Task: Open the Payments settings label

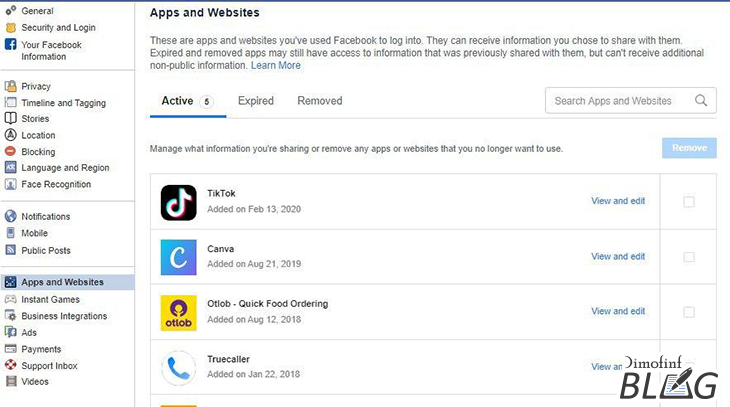Action: point(41,349)
